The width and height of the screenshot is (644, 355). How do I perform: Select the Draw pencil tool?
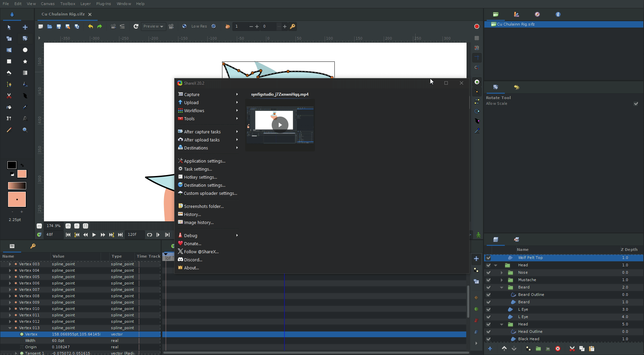click(9, 130)
